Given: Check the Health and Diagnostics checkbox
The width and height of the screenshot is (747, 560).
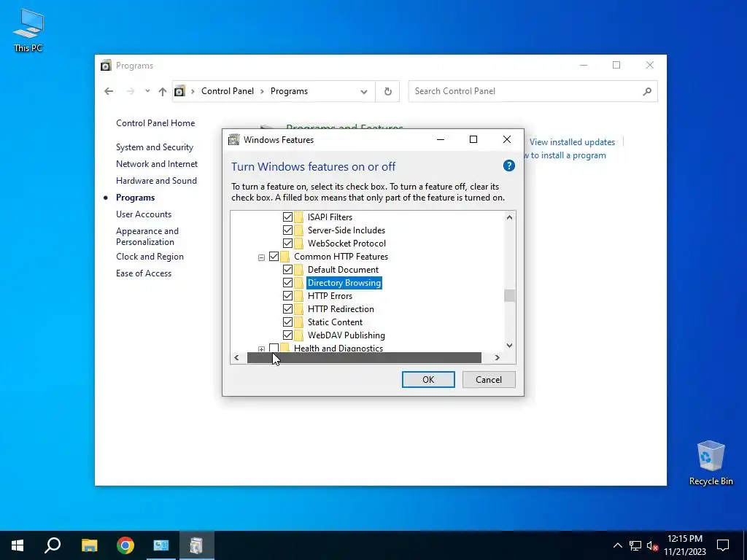Looking at the screenshot, I should 274,348.
